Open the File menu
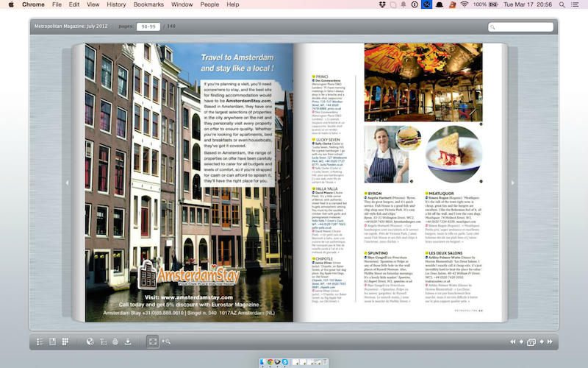This screenshot has width=588, height=368. pyautogui.click(x=57, y=4)
